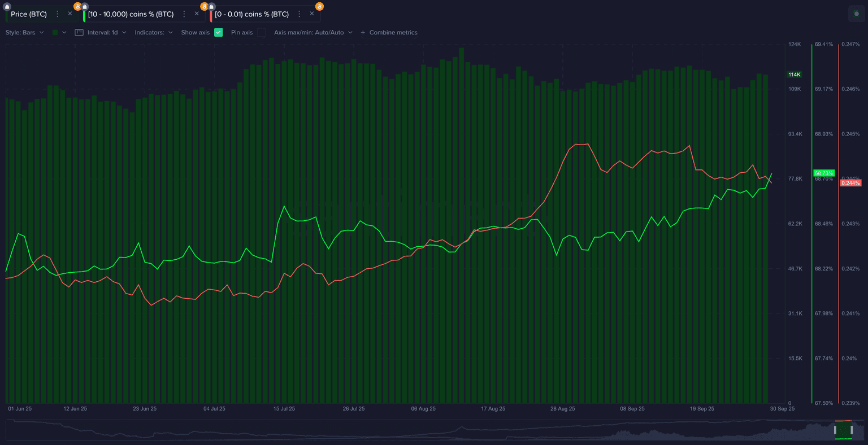Open the Style: Bars dropdown
This screenshot has height=445, width=868.
pos(24,33)
